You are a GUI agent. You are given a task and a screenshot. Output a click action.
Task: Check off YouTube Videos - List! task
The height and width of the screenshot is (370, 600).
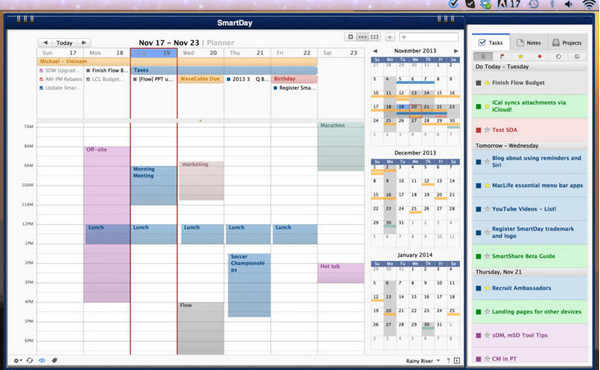coord(478,209)
